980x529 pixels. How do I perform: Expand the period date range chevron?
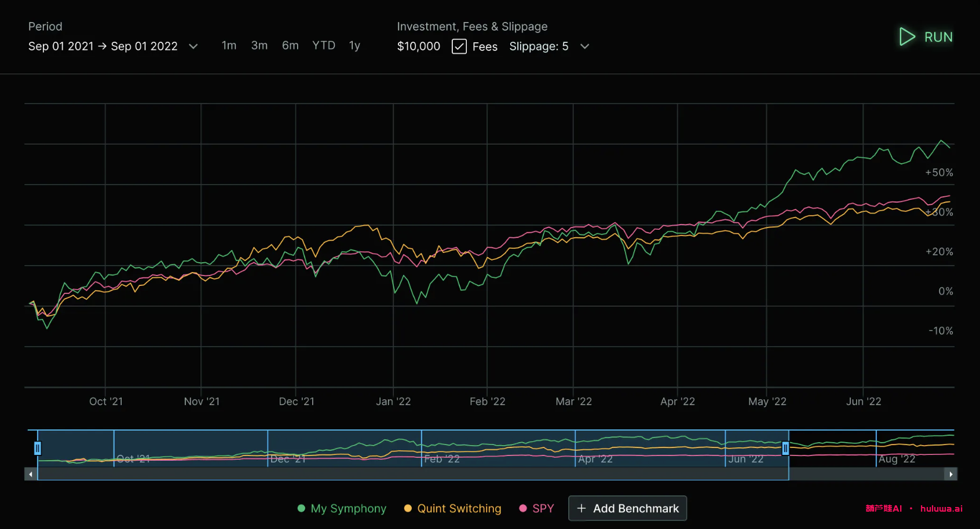tap(193, 46)
